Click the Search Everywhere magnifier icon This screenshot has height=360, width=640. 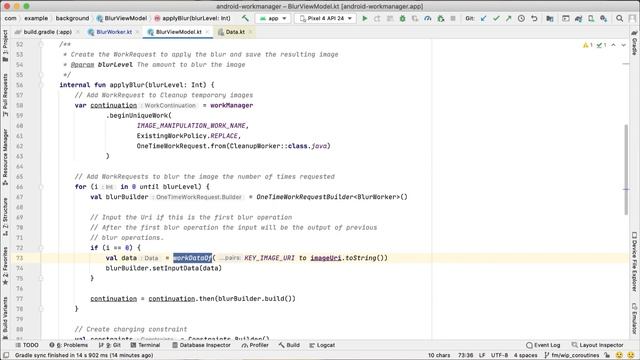(x=619, y=18)
